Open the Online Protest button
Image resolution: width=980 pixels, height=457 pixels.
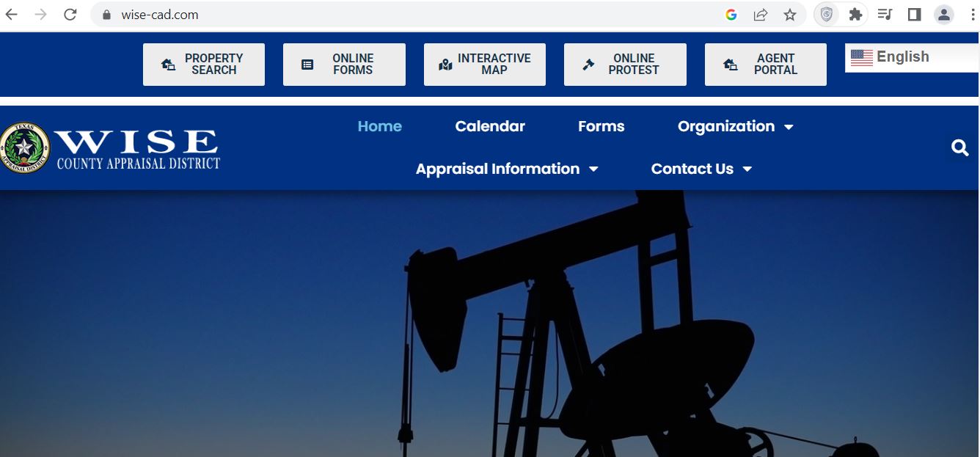(625, 65)
